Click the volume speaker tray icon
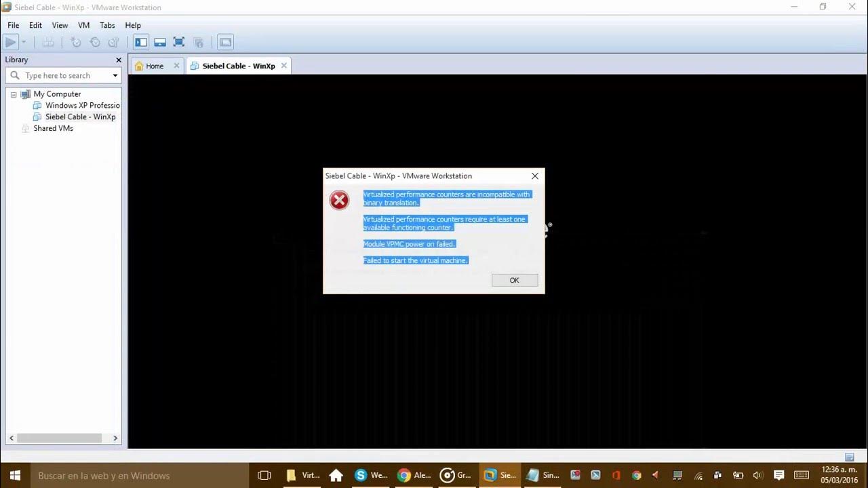 [x=758, y=475]
